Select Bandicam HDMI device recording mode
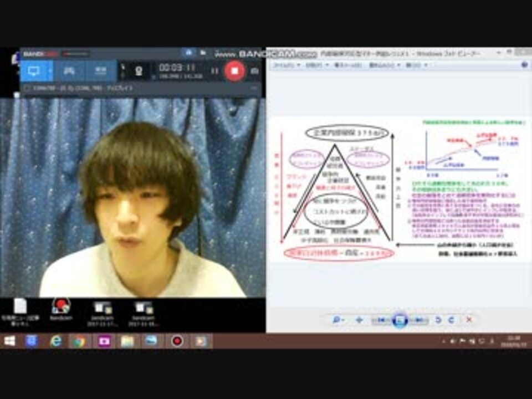532x399 pixels. pos(101,71)
